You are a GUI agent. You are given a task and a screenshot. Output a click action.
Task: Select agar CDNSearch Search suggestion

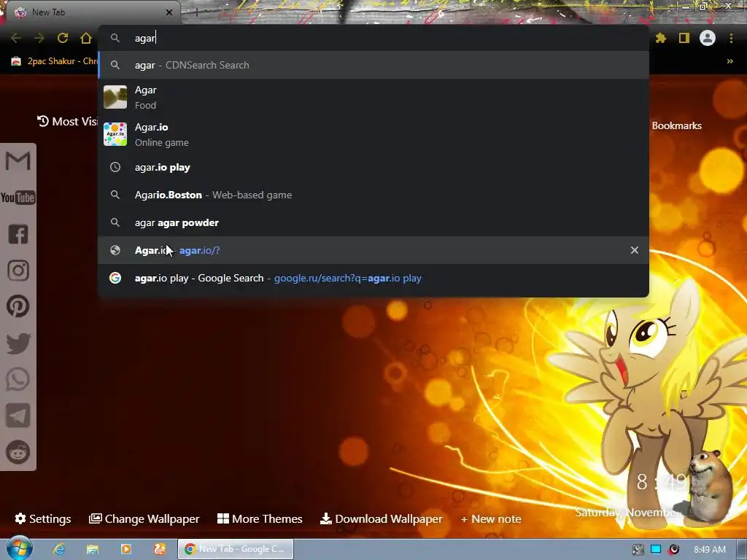373,65
